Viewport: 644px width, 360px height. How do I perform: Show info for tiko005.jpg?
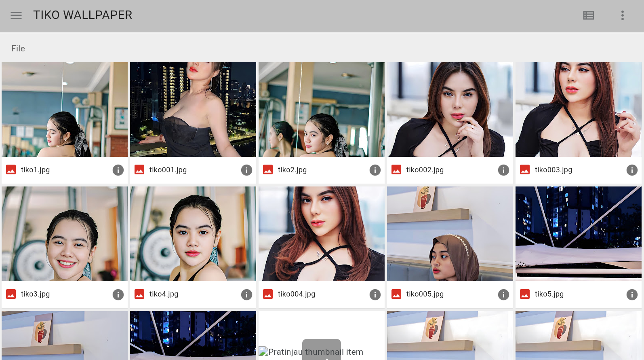tap(503, 294)
